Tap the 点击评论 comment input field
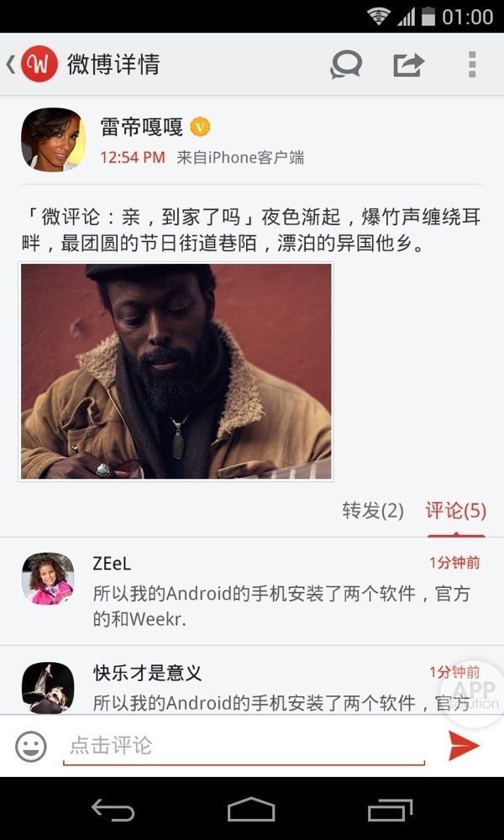The height and width of the screenshot is (840, 504). point(244,746)
